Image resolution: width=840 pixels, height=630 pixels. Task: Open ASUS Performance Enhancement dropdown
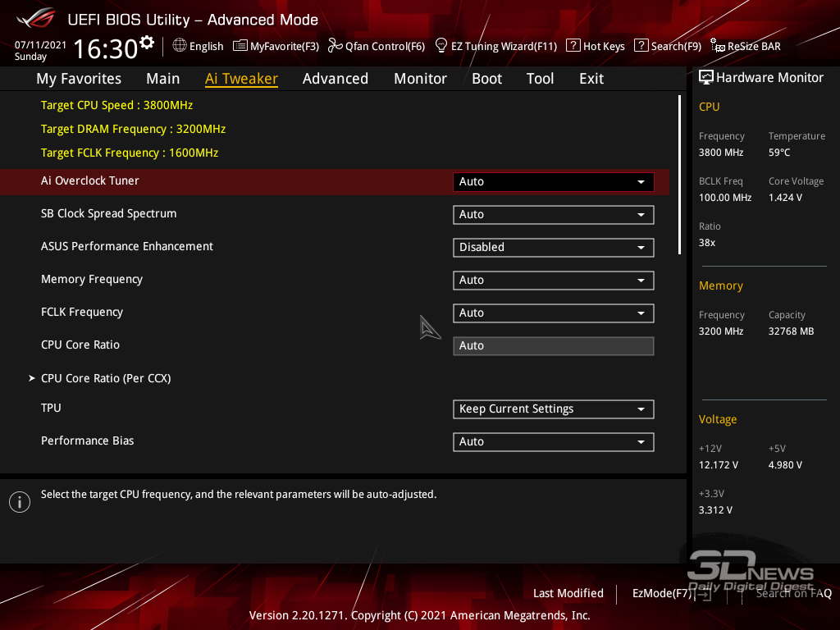coord(554,248)
